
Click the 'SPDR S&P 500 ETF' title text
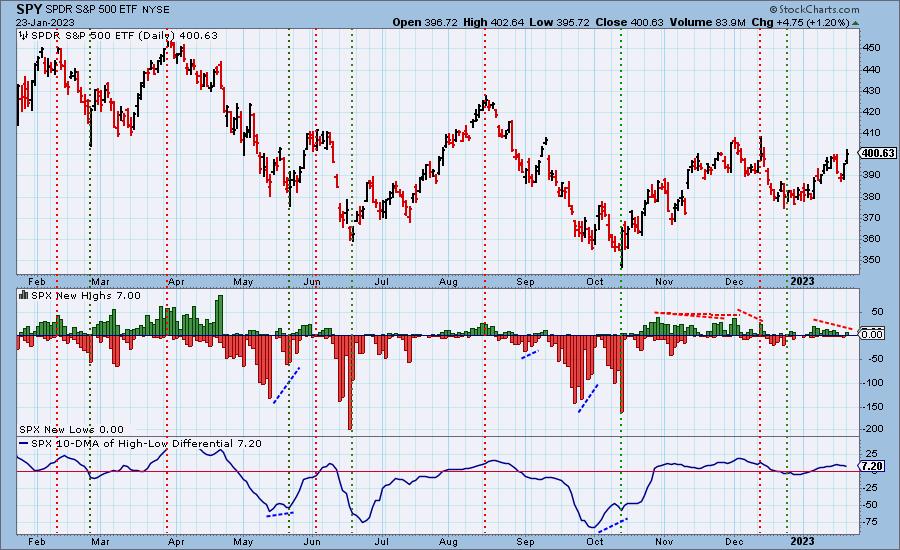[91, 10]
